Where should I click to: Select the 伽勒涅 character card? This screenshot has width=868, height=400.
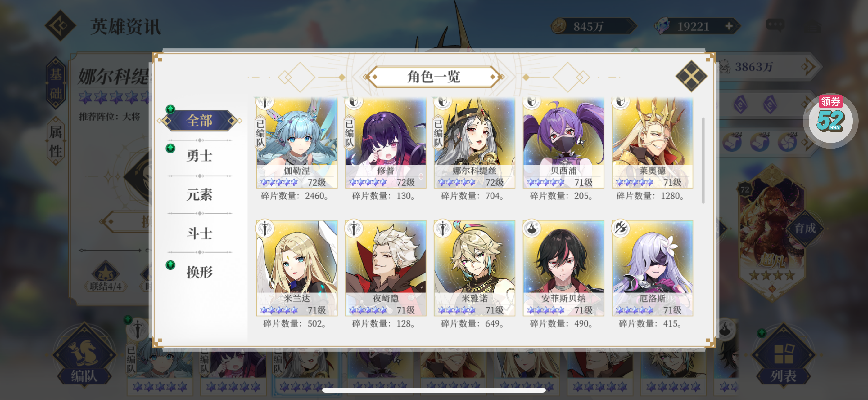tap(296, 143)
